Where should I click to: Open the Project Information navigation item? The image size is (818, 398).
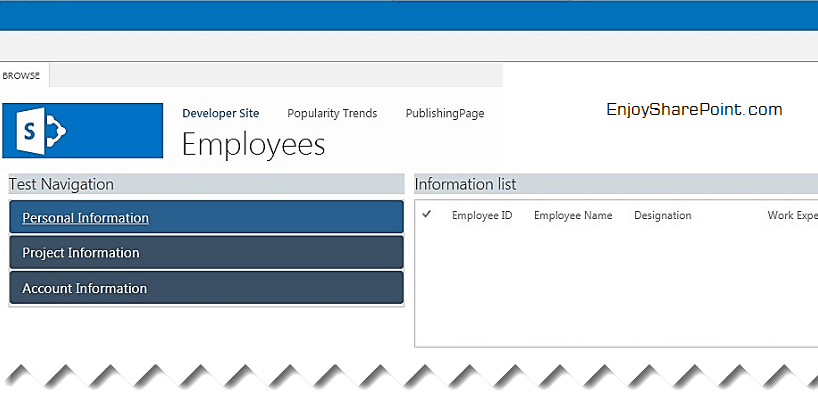[x=207, y=252]
